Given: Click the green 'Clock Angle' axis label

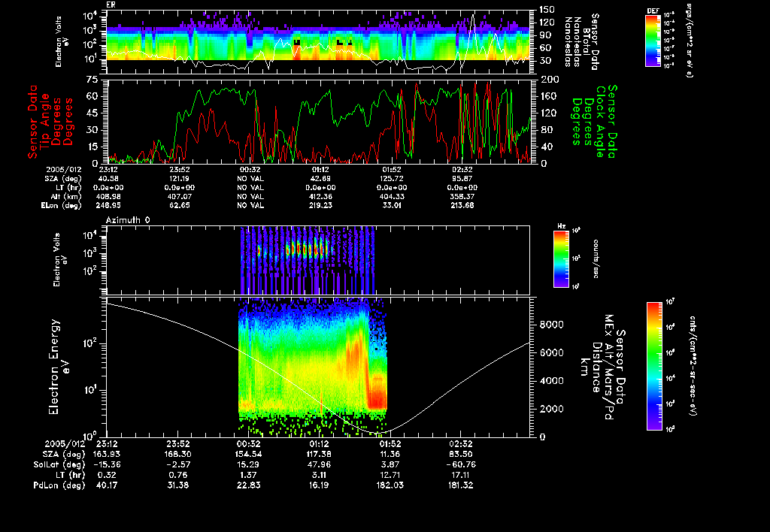Looking at the screenshot, I should [600, 122].
